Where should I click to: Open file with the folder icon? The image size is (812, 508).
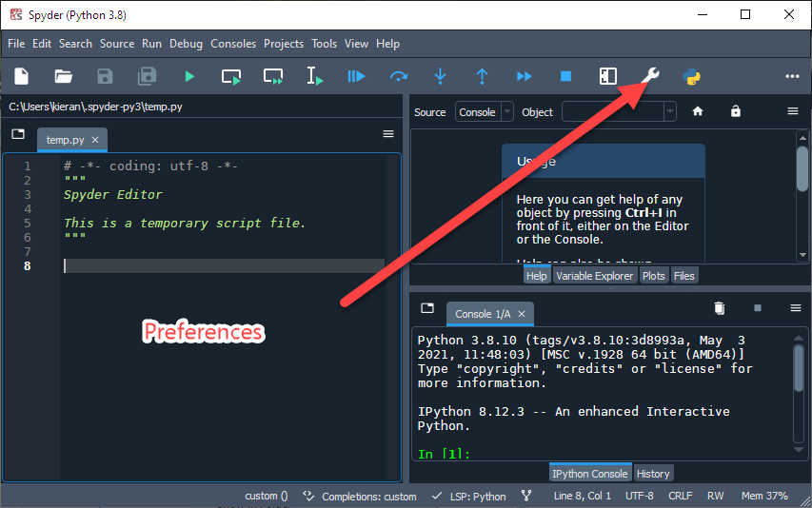coord(63,76)
